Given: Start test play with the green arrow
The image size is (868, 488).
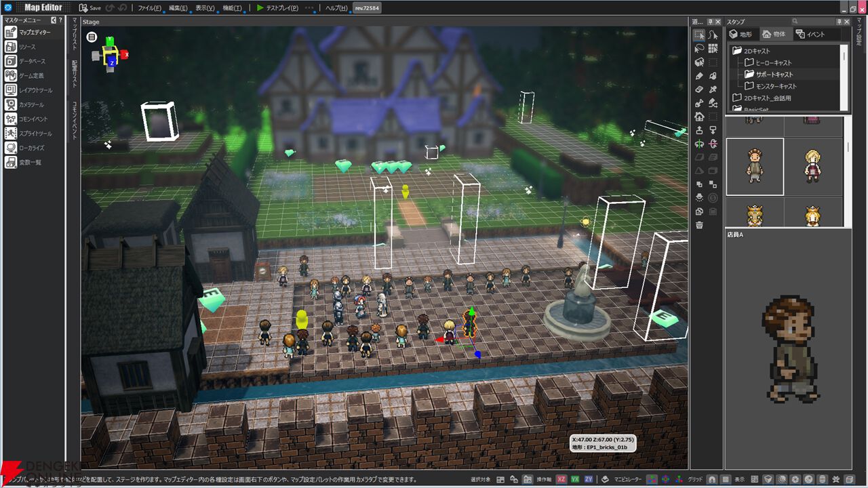Looking at the screenshot, I should [260, 8].
